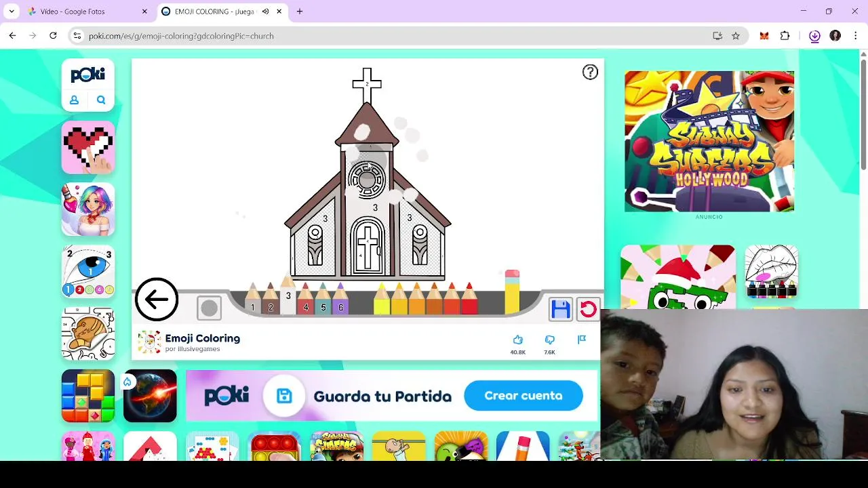Open the red pencil game thumbnail in bottom row
The height and width of the screenshot is (488, 868).
tap(523, 446)
